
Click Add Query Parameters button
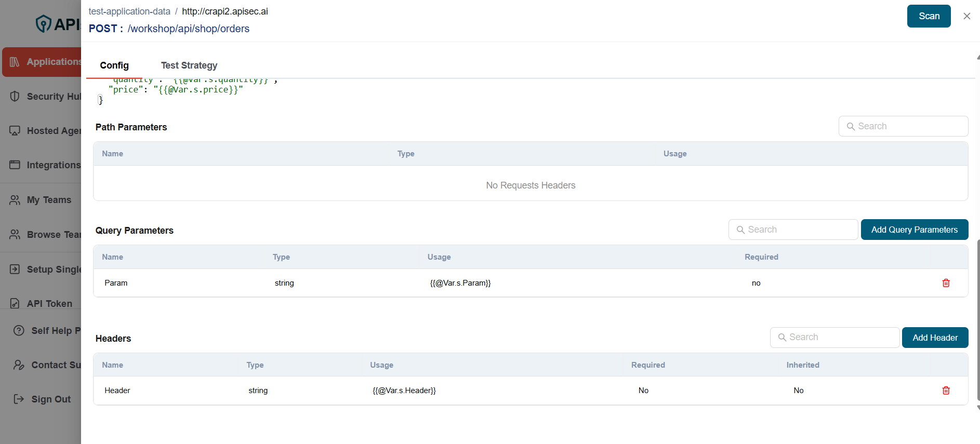[x=914, y=230]
